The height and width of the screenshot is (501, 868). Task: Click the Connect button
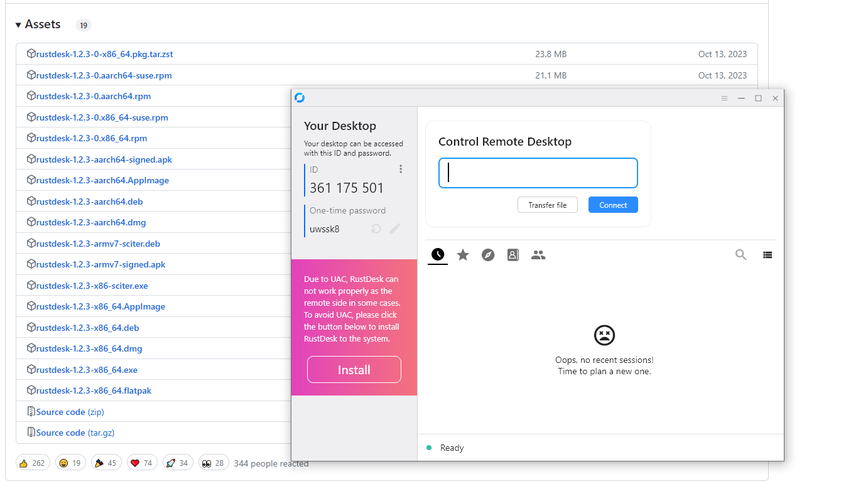pos(613,205)
